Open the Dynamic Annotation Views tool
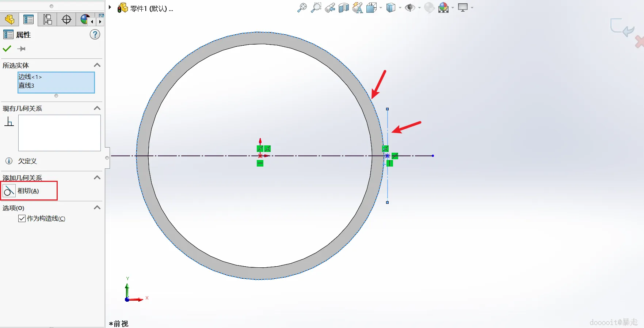Viewport: 644px width, 328px height. click(x=358, y=8)
